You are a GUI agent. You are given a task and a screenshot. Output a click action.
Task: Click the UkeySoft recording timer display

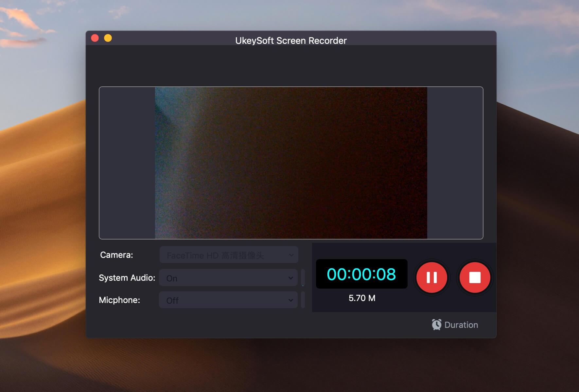click(x=361, y=274)
